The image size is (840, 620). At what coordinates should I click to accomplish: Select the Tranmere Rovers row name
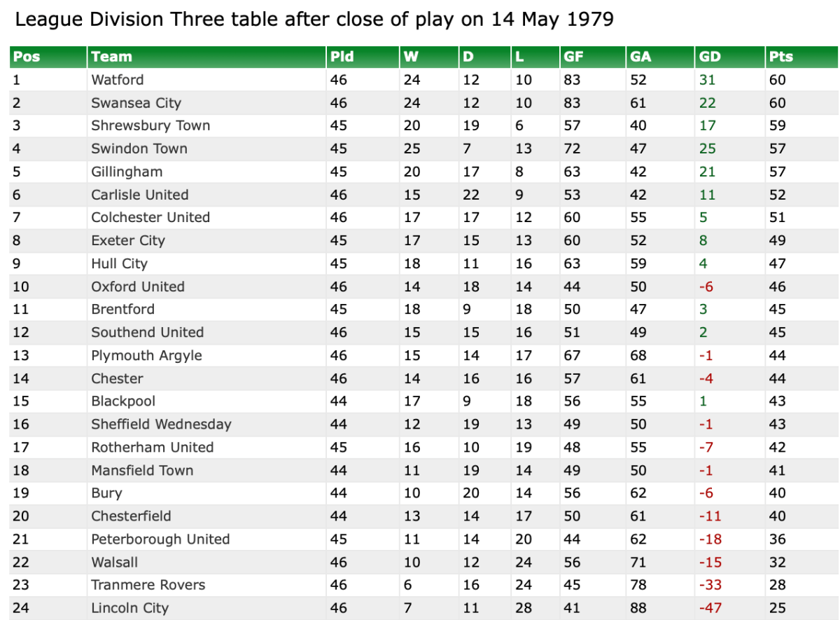[x=148, y=585]
